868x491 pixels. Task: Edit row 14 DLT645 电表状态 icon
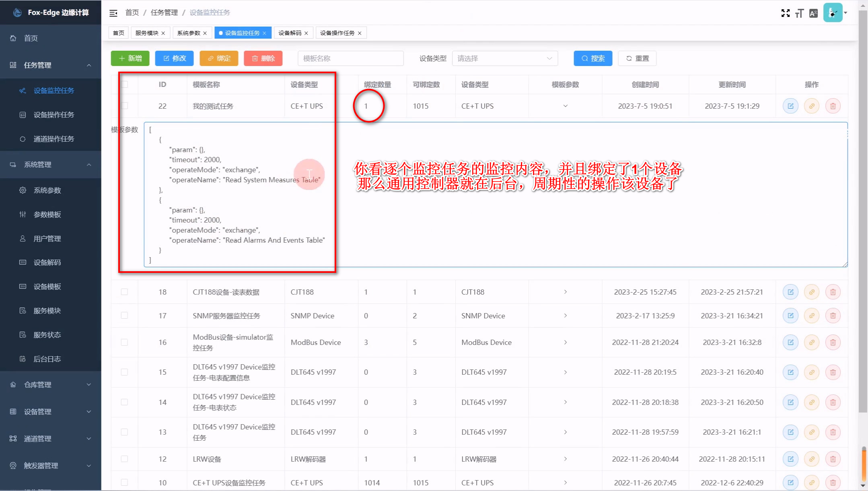tap(790, 402)
